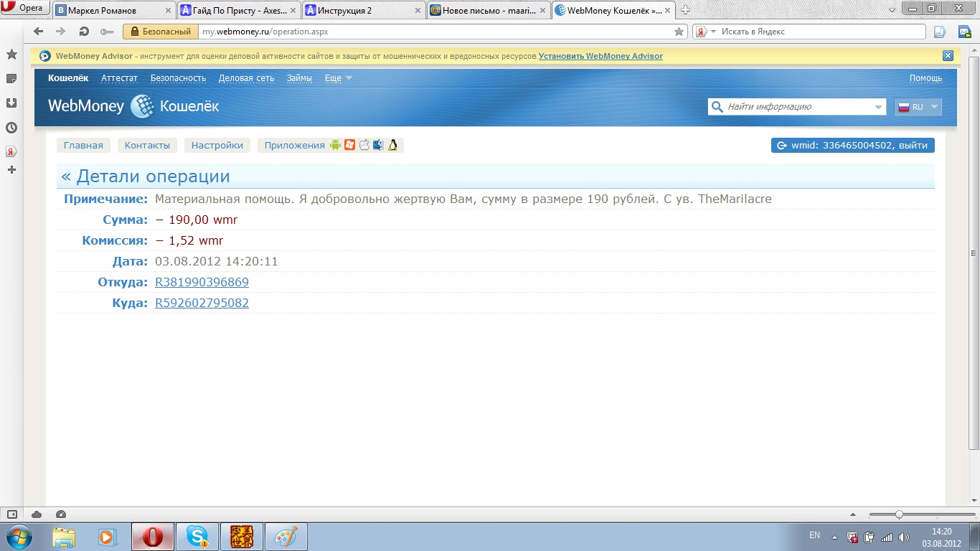Open the Контакты page button
The image size is (980, 551).
coord(147,145)
